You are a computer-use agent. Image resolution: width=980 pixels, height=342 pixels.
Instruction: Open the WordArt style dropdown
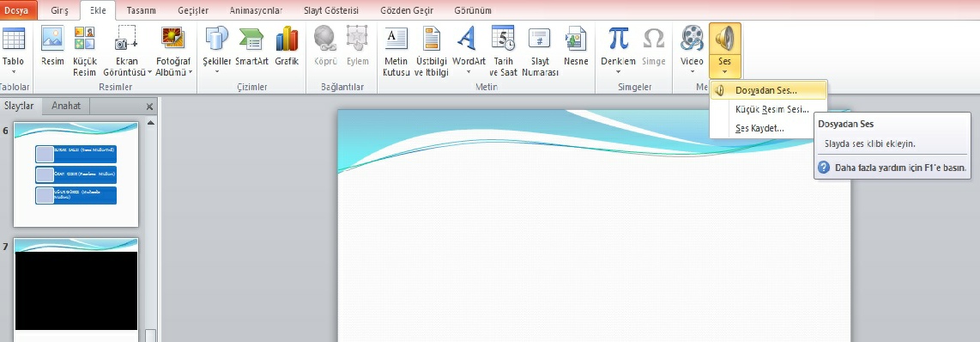point(469,72)
